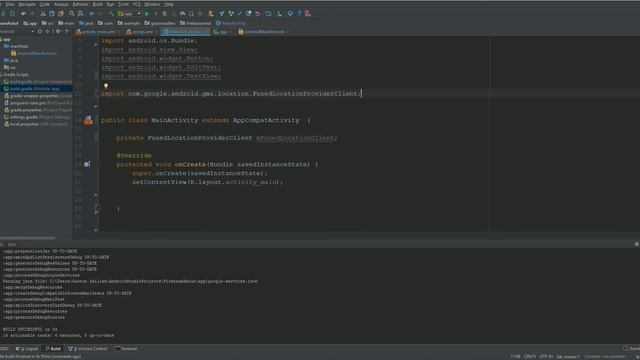Click the Make Project hammer icon
The width and height of the screenshot is (640, 360).
tap(111, 13)
